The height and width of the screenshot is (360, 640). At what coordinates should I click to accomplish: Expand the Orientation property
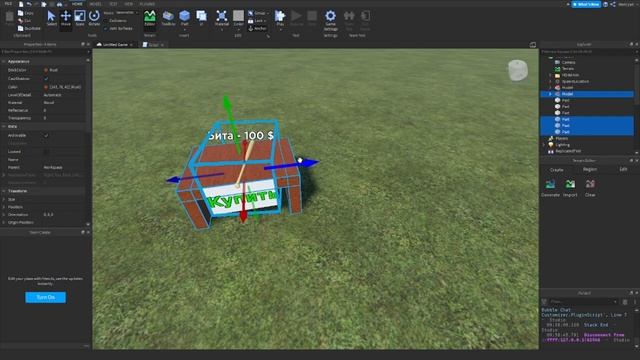click(4, 215)
